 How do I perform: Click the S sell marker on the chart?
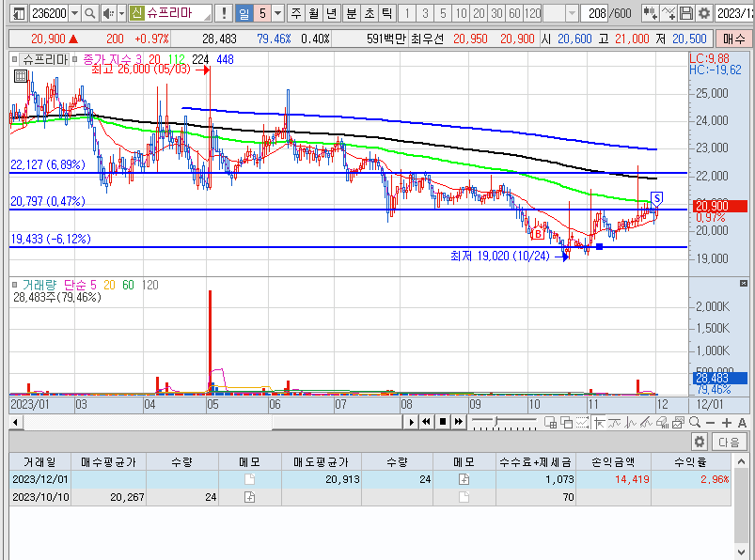tap(657, 198)
